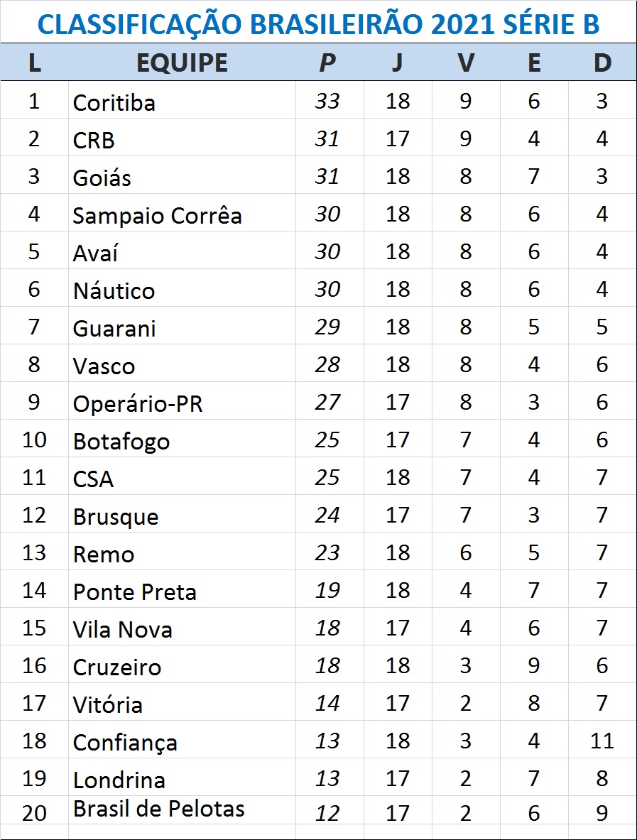637x840 pixels.
Task: Click the Sampaio Corrêa team name
Action: 157,216
